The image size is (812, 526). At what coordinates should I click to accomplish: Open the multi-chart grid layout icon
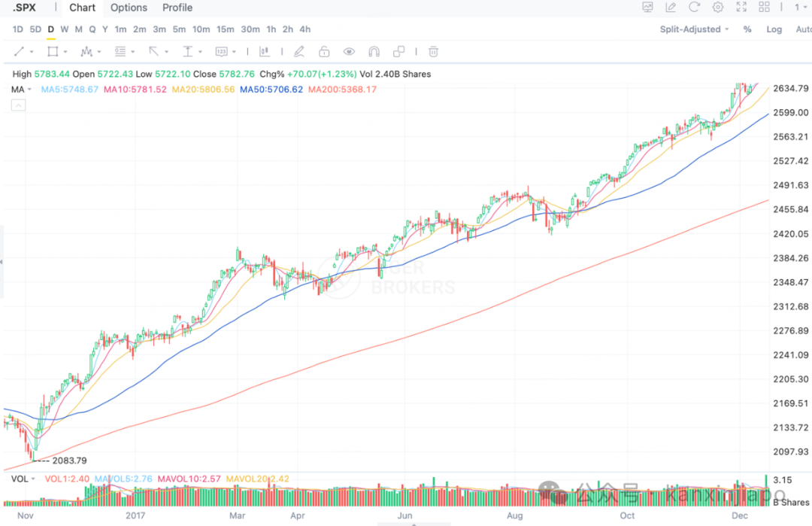[x=765, y=8]
